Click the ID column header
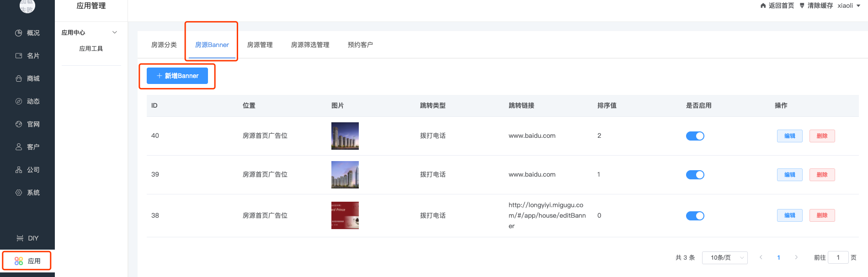868x277 pixels. point(154,105)
